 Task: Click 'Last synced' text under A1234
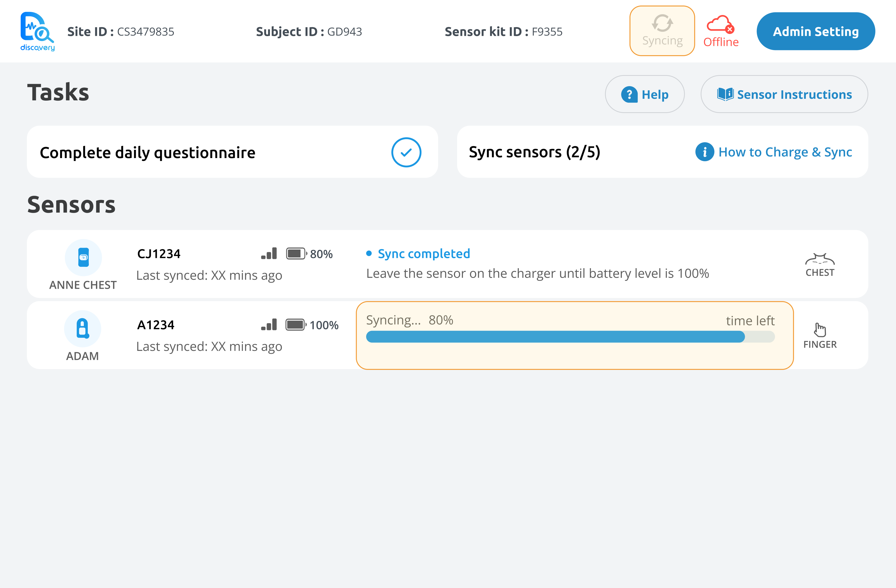coord(209,346)
